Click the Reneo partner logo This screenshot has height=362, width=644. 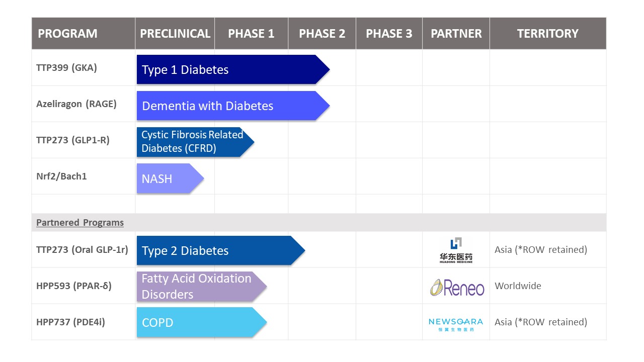click(x=457, y=287)
